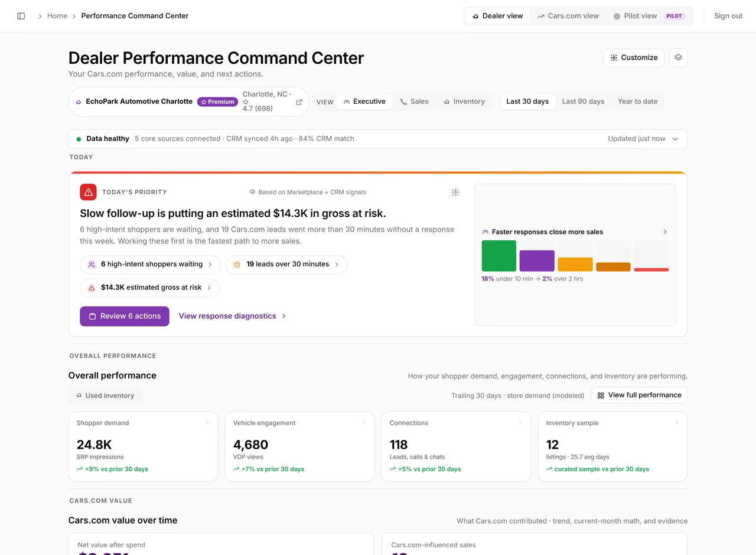Image resolution: width=756 pixels, height=555 pixels.
Task: Open the Vehicle engagement card chevron
Action: tap(363, 422)
